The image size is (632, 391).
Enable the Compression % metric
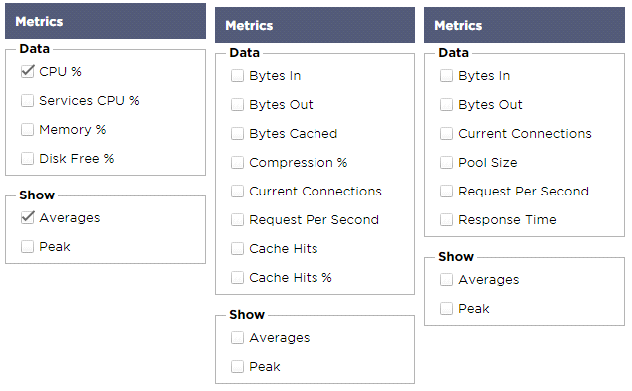[x=237, y=163]
